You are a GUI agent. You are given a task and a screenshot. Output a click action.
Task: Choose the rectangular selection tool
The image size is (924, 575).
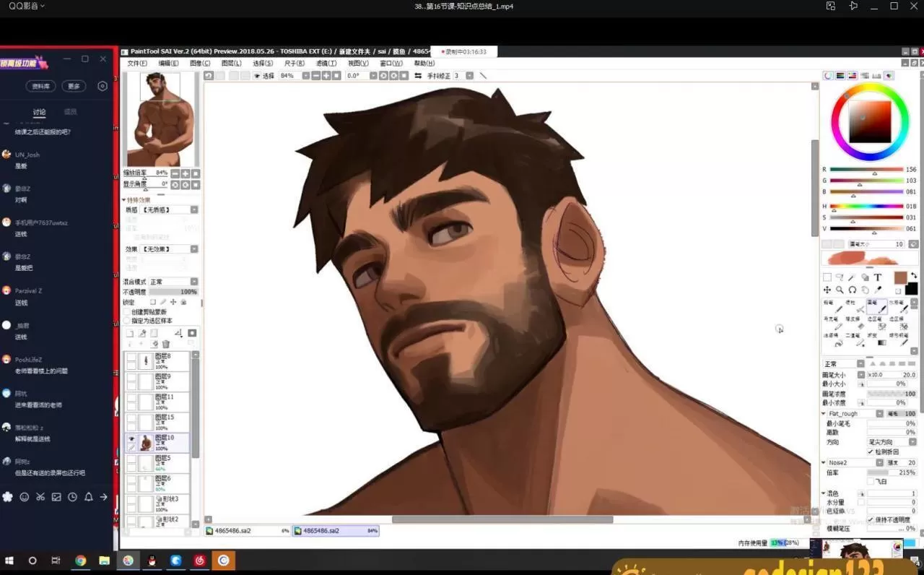tap(827, 277)
